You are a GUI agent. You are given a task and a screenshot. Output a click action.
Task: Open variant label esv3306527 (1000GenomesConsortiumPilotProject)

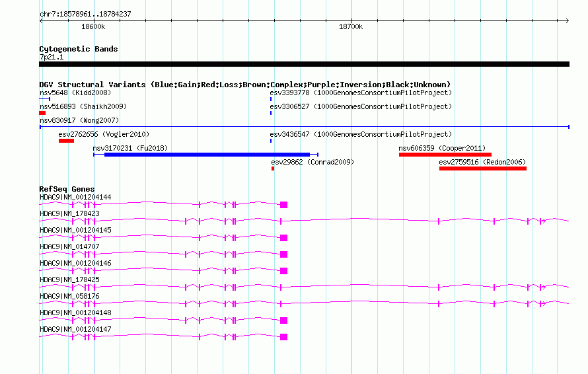coord(361,106)
